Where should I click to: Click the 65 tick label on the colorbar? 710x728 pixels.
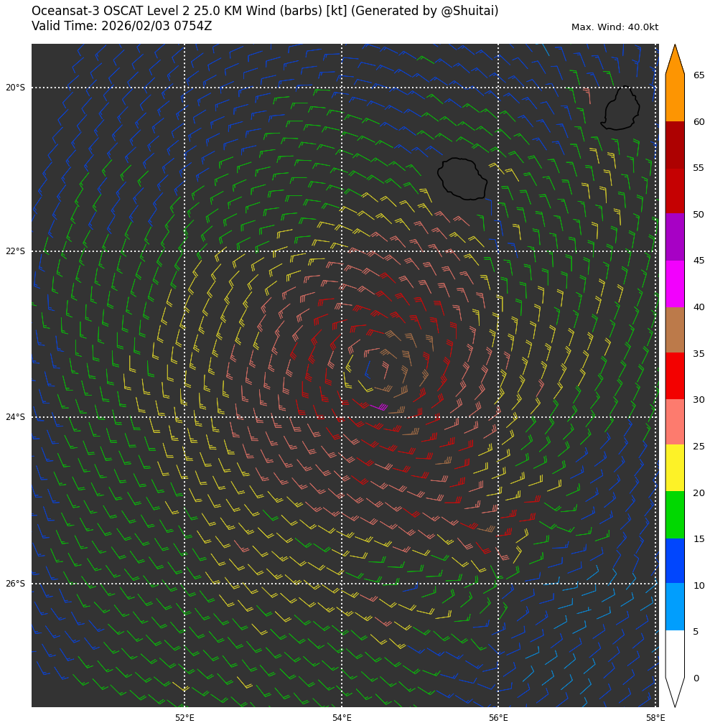(699, 75)
